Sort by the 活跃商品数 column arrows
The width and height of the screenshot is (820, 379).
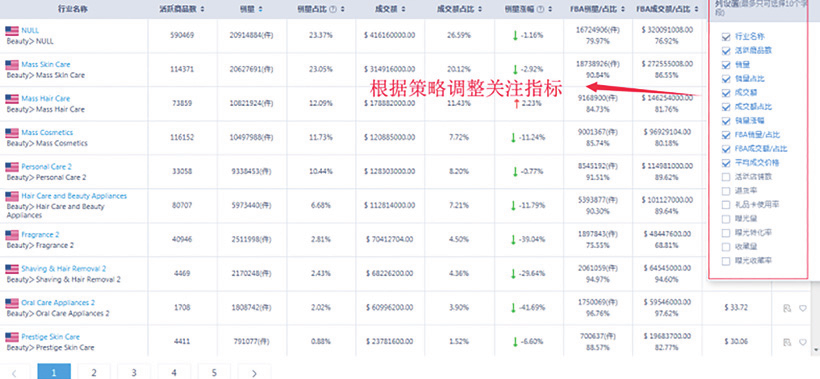202,9
